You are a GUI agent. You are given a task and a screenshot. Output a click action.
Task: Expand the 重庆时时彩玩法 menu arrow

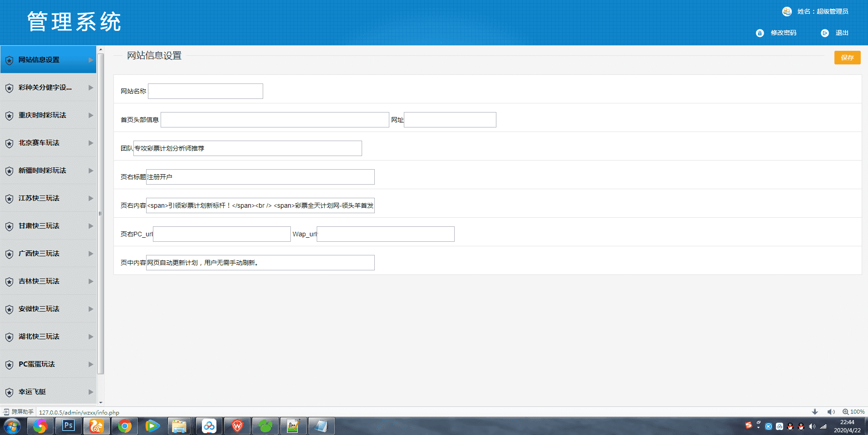click(91, 115)
